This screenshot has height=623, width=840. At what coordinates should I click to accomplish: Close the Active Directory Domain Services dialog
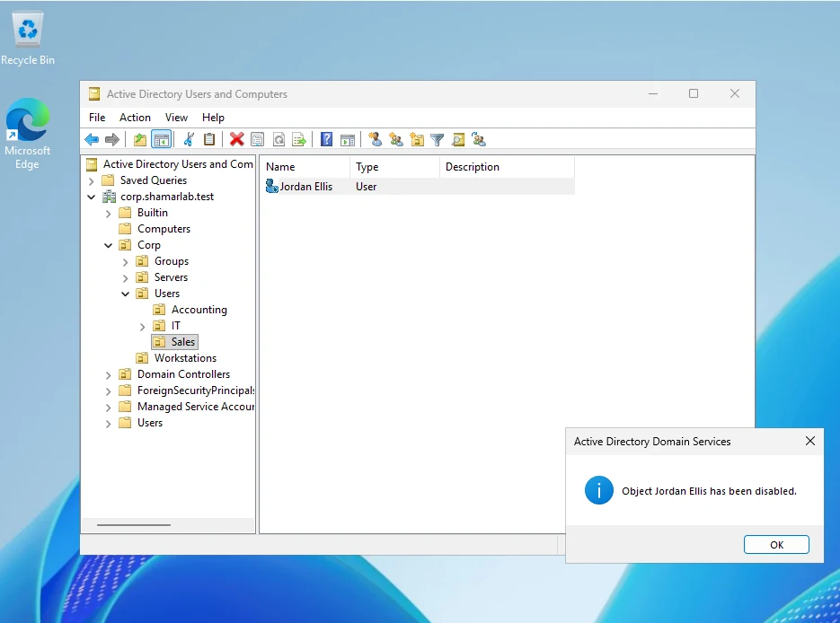(x=810, y=441)
